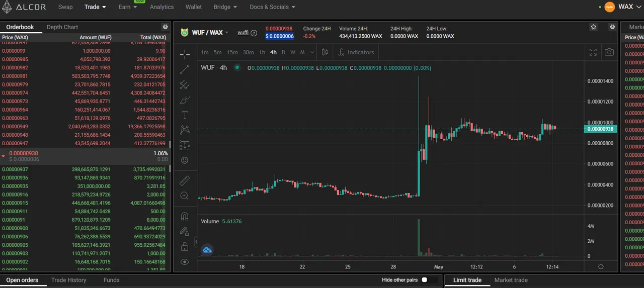Select the zoom in tool
The width and height of the screenshot is (644, 288).
point(185,196)
